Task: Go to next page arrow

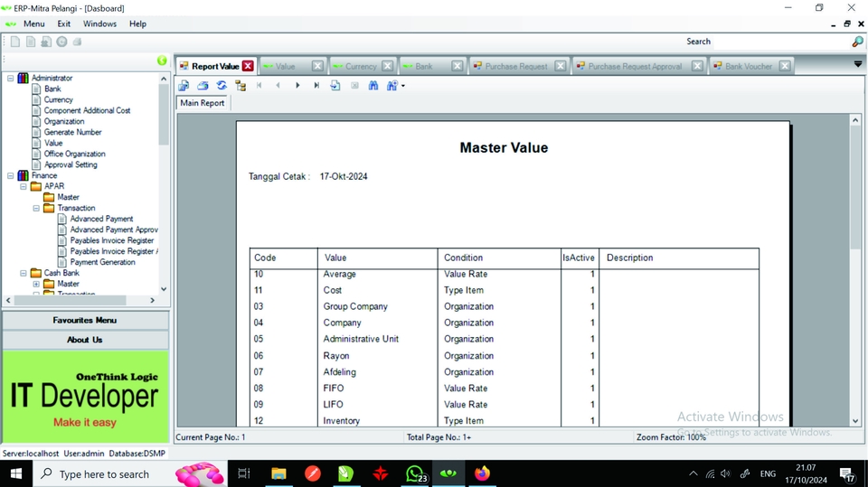Action: click(x=297, y=85)
